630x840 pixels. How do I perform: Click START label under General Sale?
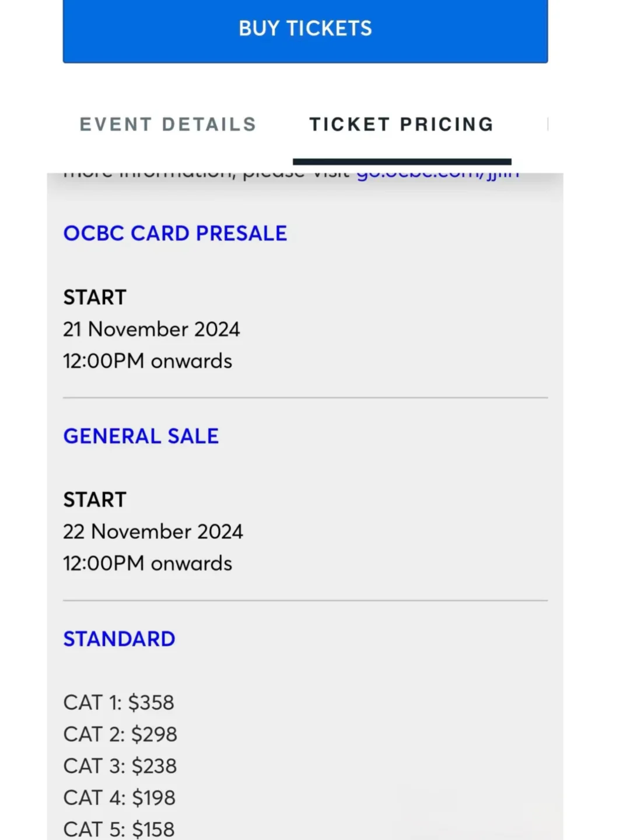[94, 500]
